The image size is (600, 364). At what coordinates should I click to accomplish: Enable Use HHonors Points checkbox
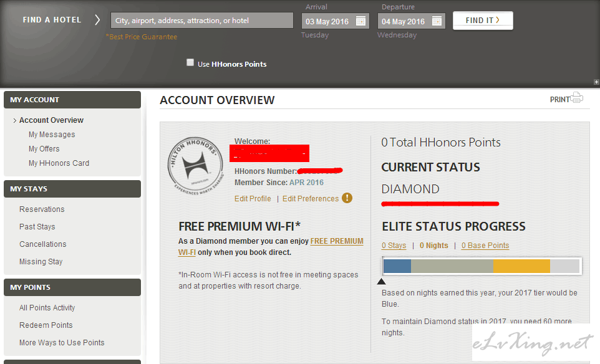190,62
